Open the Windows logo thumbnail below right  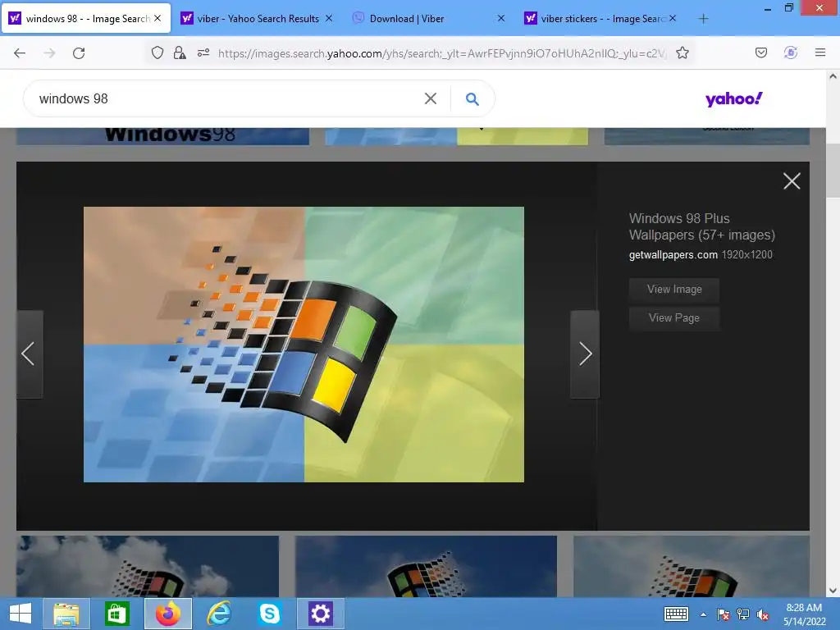(691, 566)
